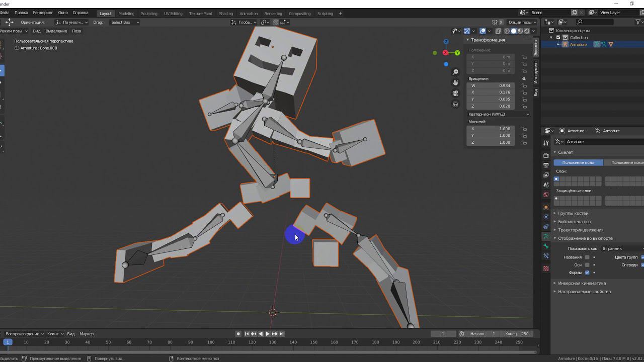644x362 pixels.
Task: Enable the Названия (Names) checkbox
Action: [587, 257]
